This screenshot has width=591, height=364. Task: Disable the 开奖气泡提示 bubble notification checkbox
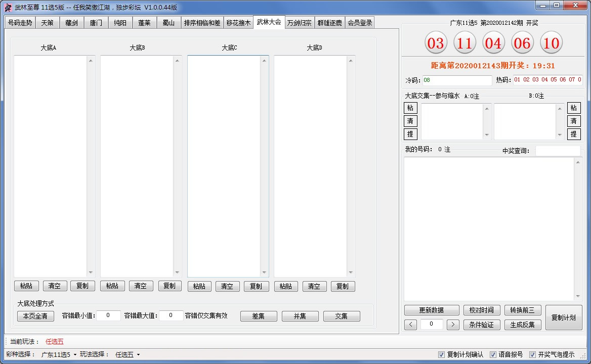[533, 354]
